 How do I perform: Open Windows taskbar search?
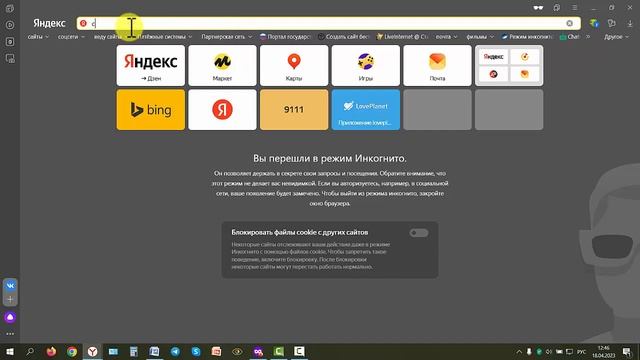click(x=30, y=351)
